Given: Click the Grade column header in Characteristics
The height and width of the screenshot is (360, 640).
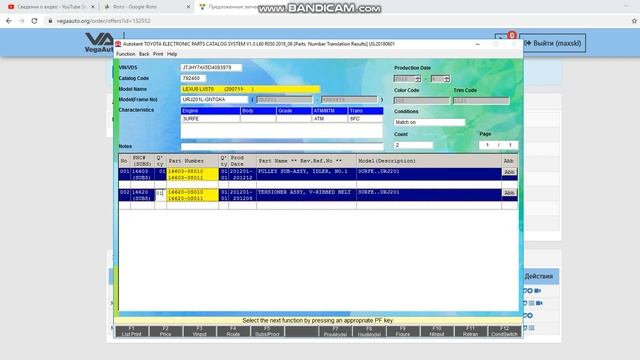Looking at the screenshot, I should click(294, 111).
